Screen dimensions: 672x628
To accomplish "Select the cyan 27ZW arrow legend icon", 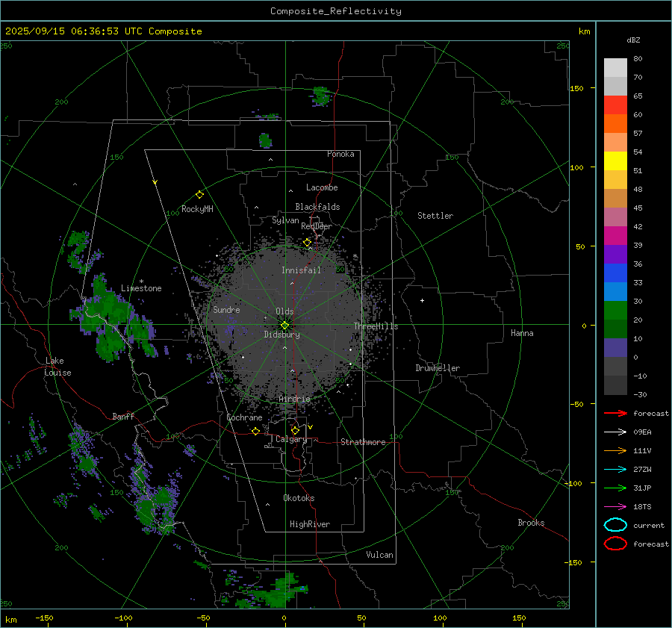I will tap(615, 470).
